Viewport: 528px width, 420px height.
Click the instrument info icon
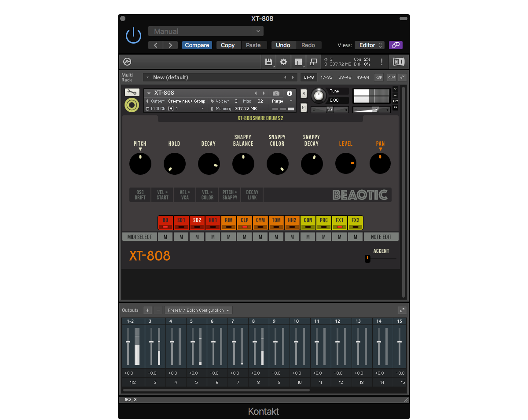pyautogui.click(x=289, y=93)
